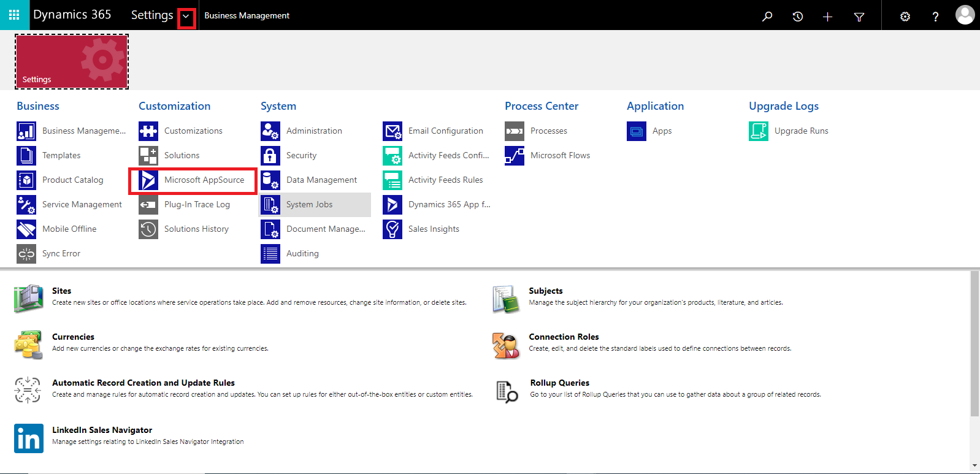Click the Microsoft Flows icon
Viewport: 980px width, 474px height.
tap(515, 156)
